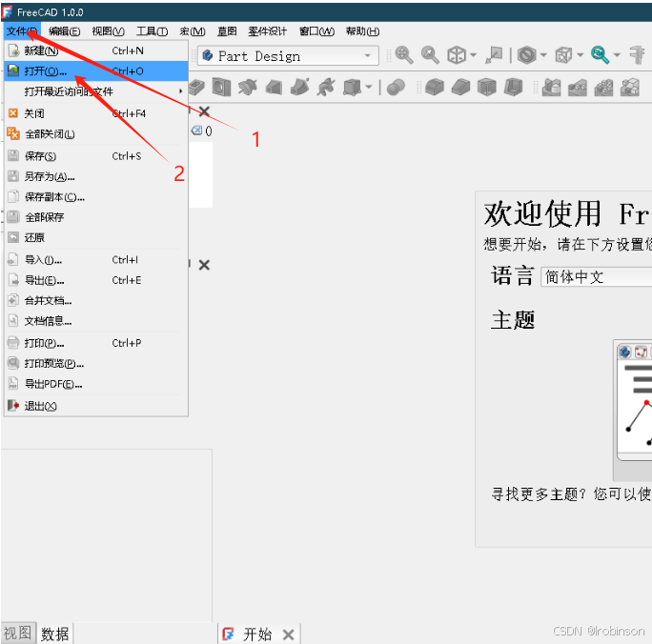
Task: Open the 帮助(H) menu
Action: pos(362,31)
